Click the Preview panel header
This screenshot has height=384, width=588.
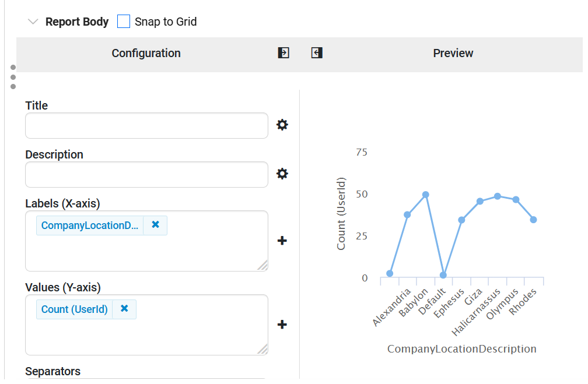coord(453,53)
